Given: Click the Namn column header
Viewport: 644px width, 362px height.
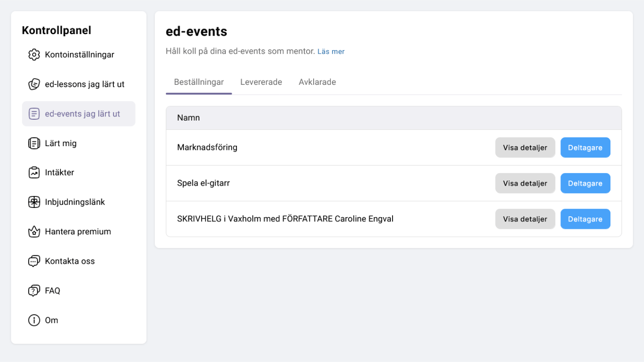Looking at the screenshot, I should [188, 118].
